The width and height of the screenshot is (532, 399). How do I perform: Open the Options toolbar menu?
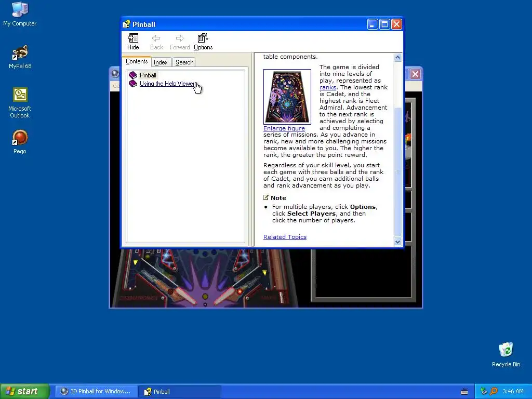click(203, 42)
